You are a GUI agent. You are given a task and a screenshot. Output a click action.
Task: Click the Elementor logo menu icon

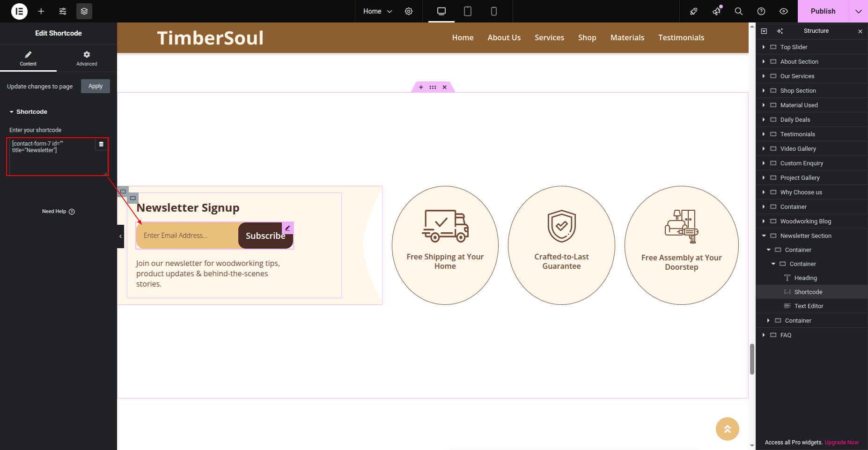(x=19, y=11)
